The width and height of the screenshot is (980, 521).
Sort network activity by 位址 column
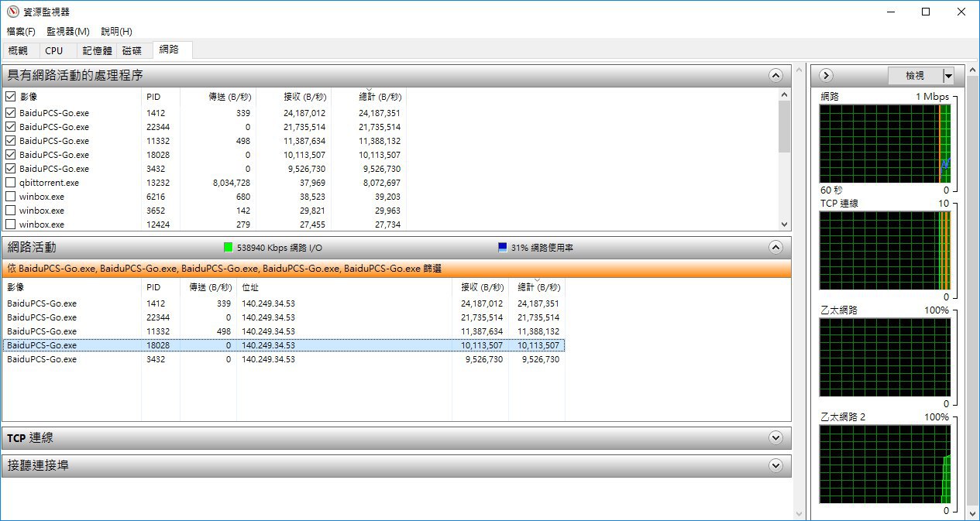click(344, 287)
